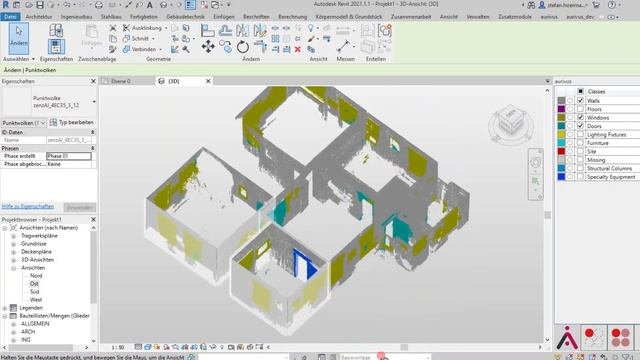
Task: Uncheck the Walls class checkbox
Action: click(580, 100)
